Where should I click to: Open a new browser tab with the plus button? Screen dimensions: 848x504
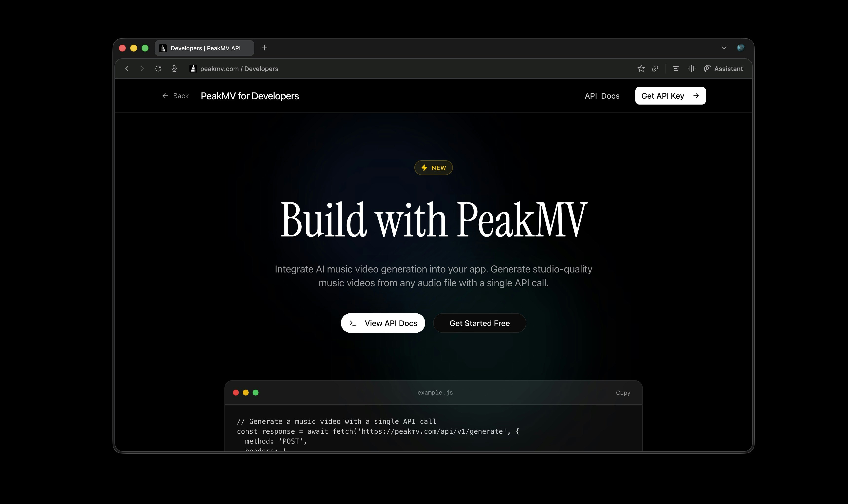click(264, 48)
